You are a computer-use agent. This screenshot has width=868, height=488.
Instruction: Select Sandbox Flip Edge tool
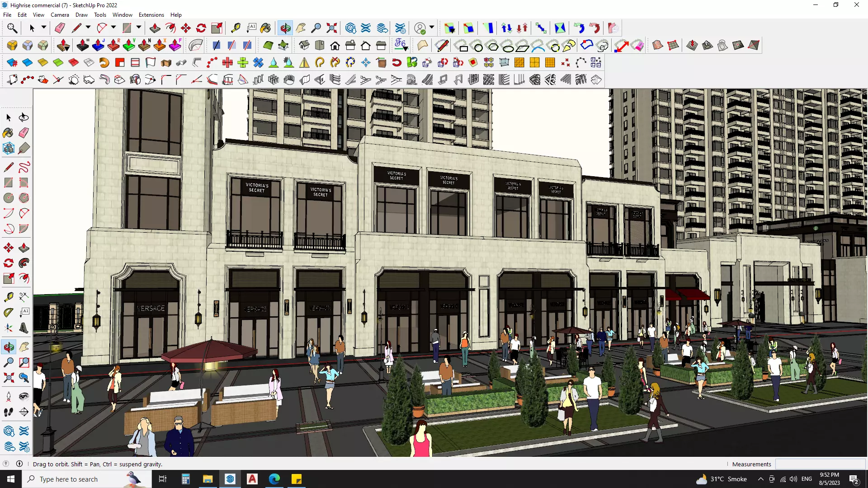coord(754,45)
